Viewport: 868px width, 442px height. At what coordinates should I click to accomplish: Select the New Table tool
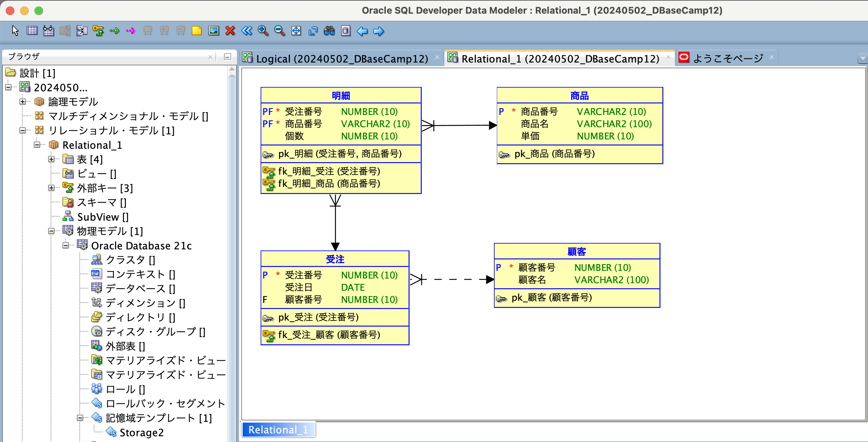[32, 31]
